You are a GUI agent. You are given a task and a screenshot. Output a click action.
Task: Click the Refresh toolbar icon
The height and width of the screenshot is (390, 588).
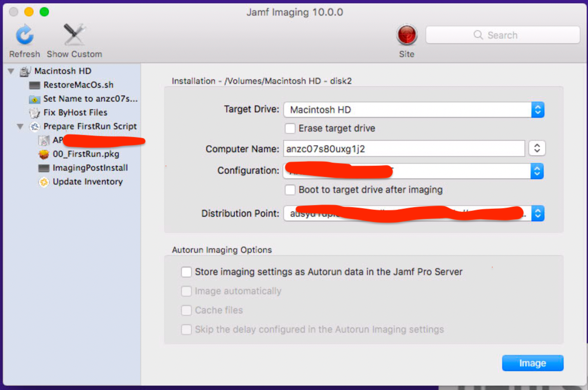25,34
